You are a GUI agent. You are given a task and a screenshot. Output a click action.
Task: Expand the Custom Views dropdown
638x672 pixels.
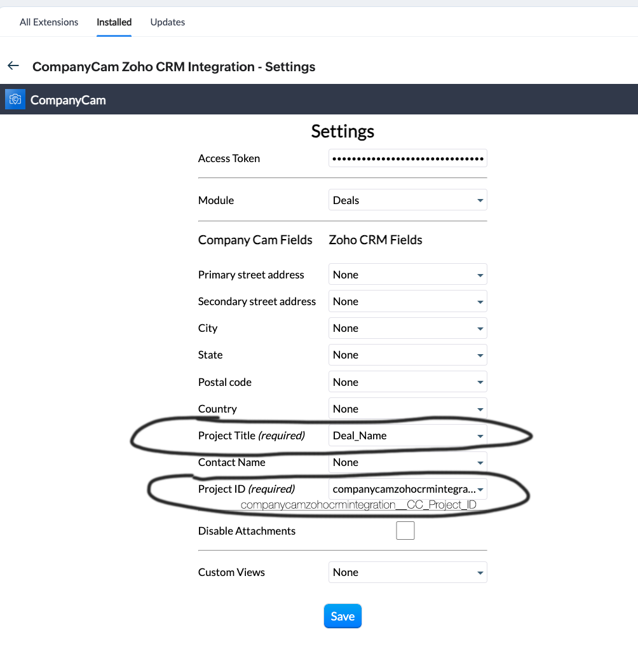tap(407, 572)
